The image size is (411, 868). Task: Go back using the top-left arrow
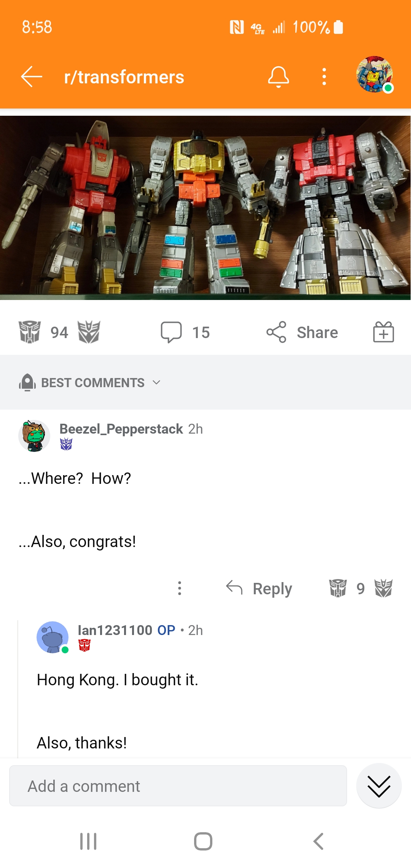point(32,77)
